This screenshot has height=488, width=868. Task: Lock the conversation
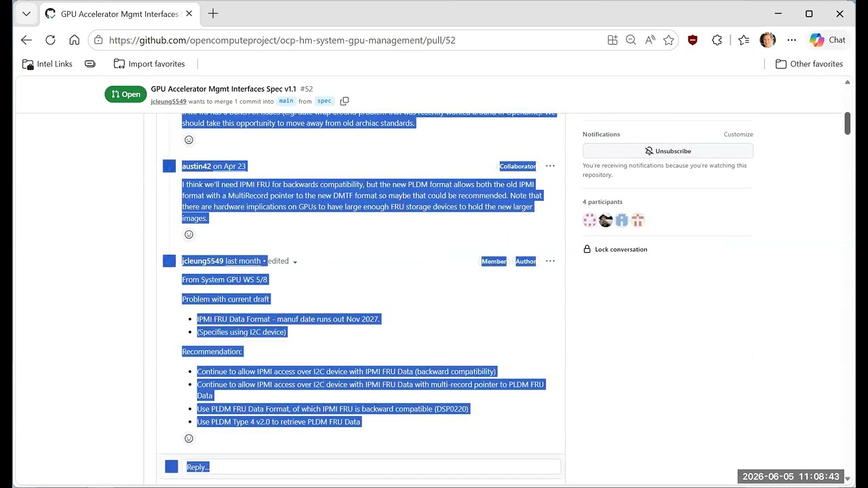tap(615, 249)
